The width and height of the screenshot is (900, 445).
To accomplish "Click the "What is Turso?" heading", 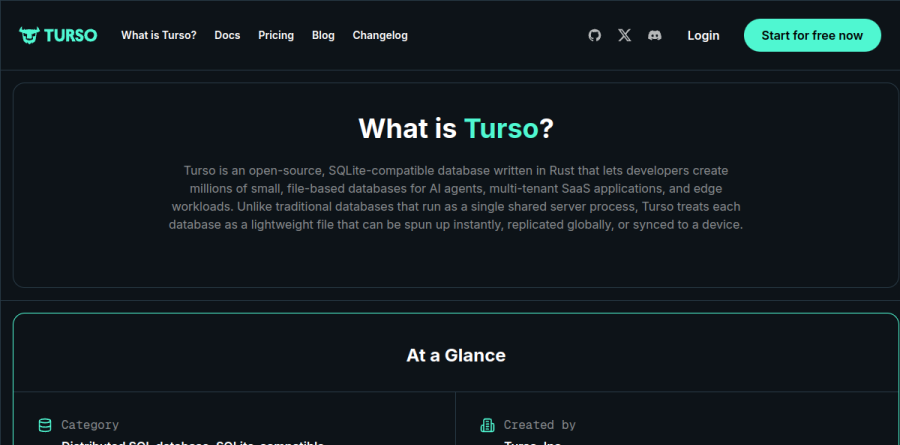I will tap(456, 128).
